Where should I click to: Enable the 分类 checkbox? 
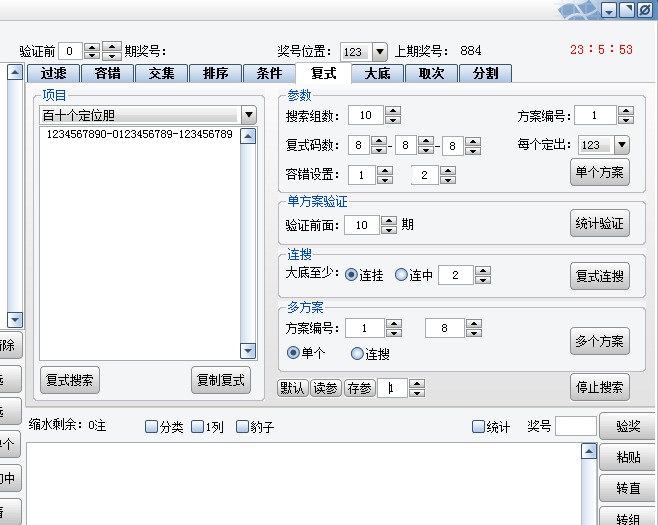pos(152,427)
